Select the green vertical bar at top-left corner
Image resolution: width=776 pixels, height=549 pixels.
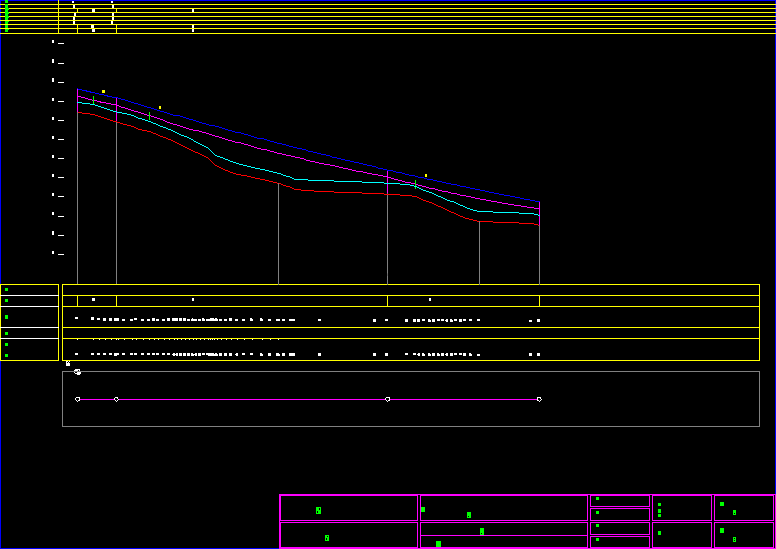click(6, 16)
